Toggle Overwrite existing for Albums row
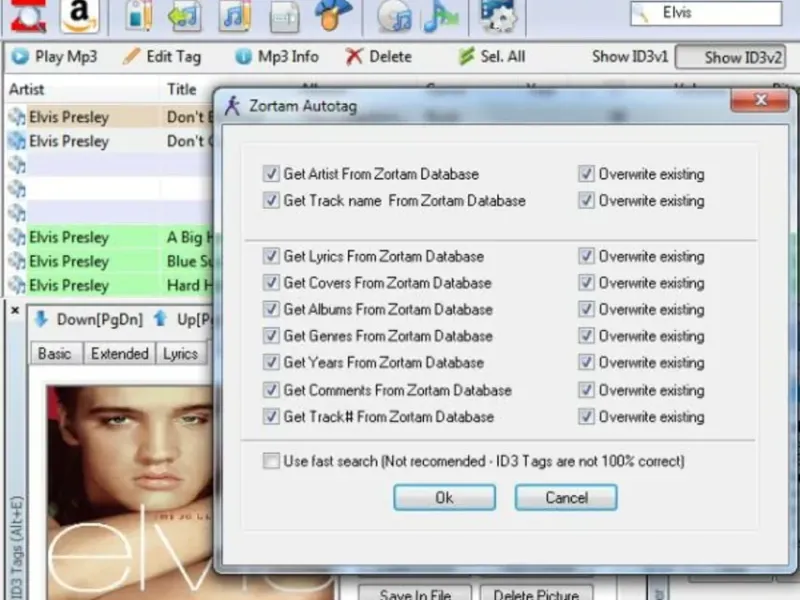 pos(586,309)
